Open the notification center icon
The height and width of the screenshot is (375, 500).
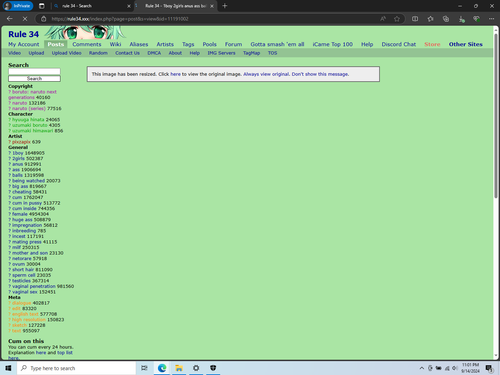[489, 368]
